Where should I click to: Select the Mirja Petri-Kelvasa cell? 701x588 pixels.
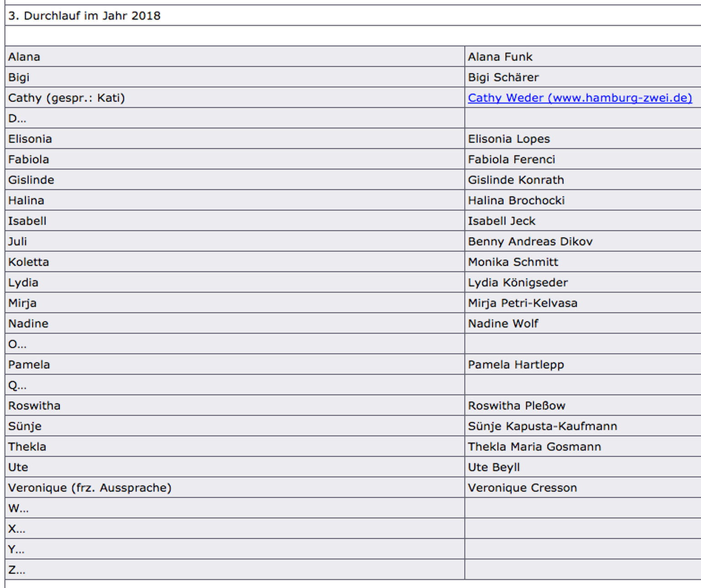click(523, 303)
